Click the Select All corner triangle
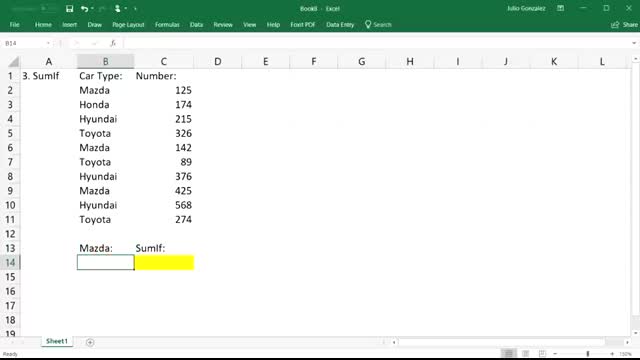This screenshot has height=360, width=640. pyautogui.click(x=13, y=62)
